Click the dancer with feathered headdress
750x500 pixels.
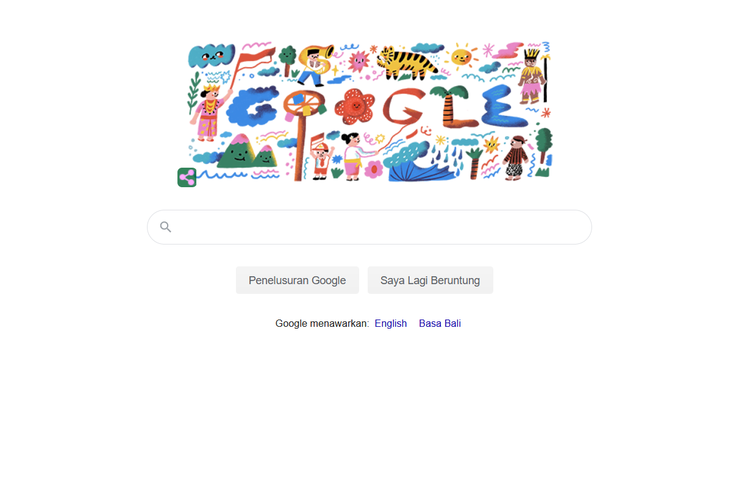532,77
